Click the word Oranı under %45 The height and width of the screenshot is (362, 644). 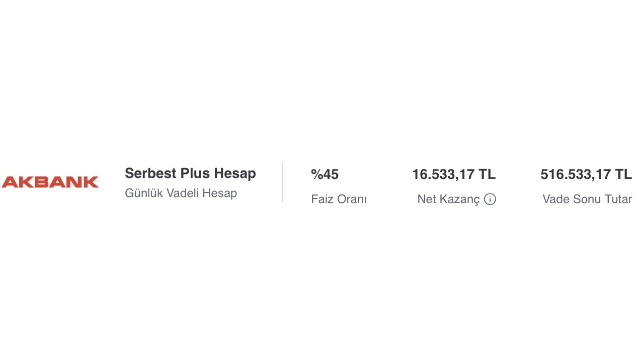pyautogui.click(x=352, y=200)
